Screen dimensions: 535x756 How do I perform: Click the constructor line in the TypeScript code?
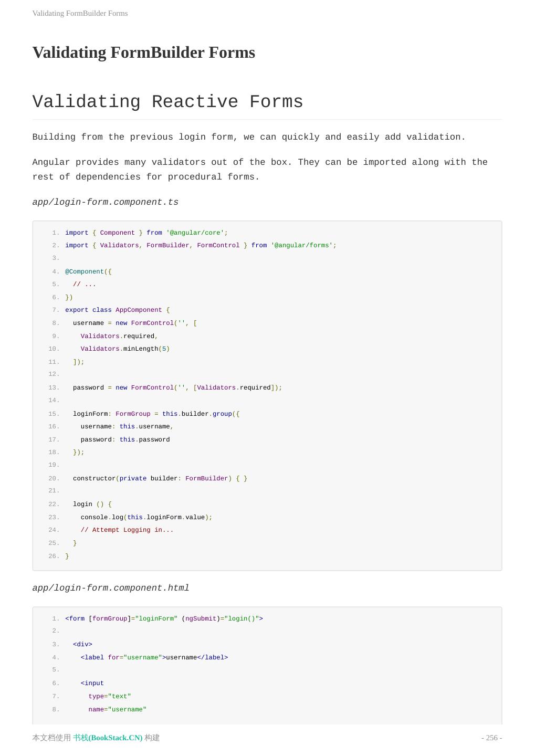click(x=160, y=478)
